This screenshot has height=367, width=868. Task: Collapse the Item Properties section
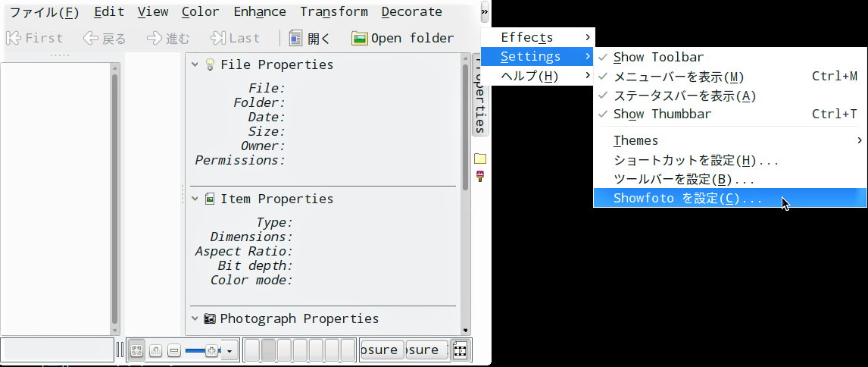(x=195, y=199)
